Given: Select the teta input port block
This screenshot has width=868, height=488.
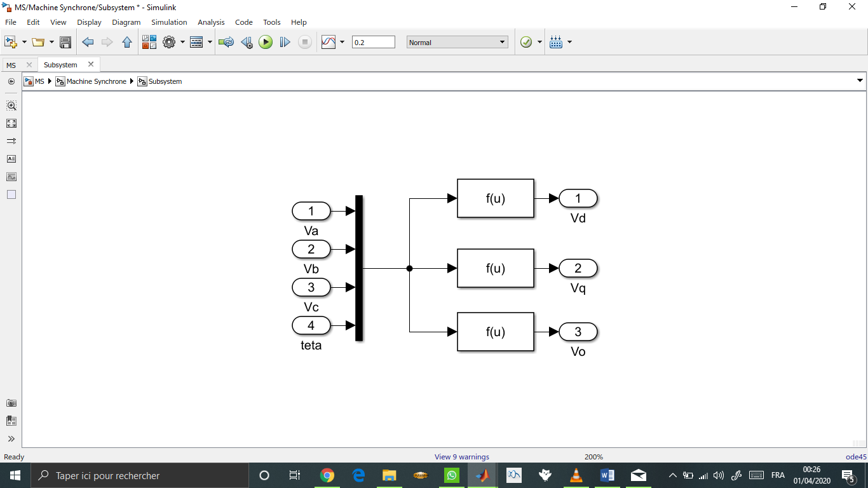Looking at the screenshot, I should tap(311, 325).
